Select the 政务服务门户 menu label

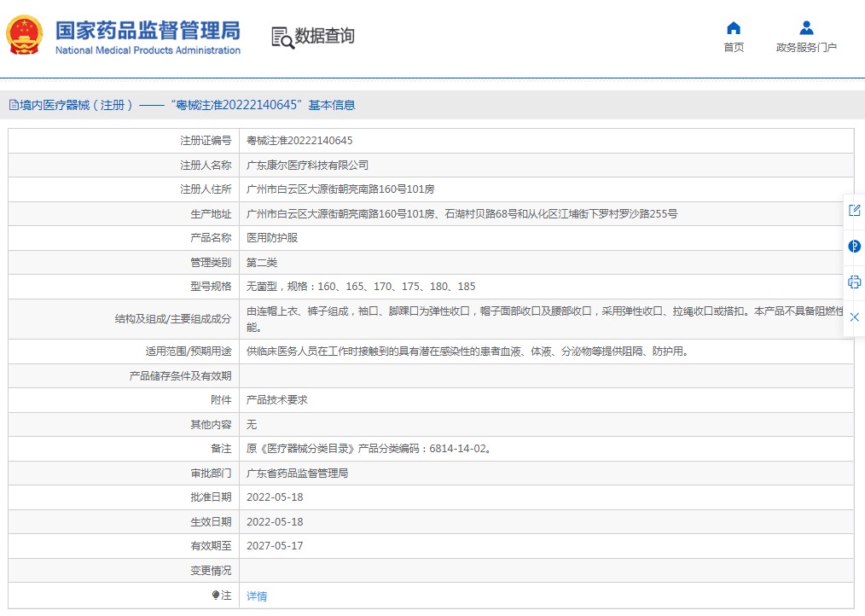[x=806, y=48]
